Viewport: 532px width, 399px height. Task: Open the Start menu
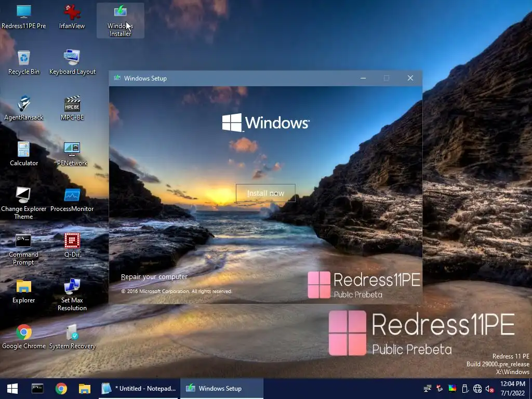click(x=12, y=389)
